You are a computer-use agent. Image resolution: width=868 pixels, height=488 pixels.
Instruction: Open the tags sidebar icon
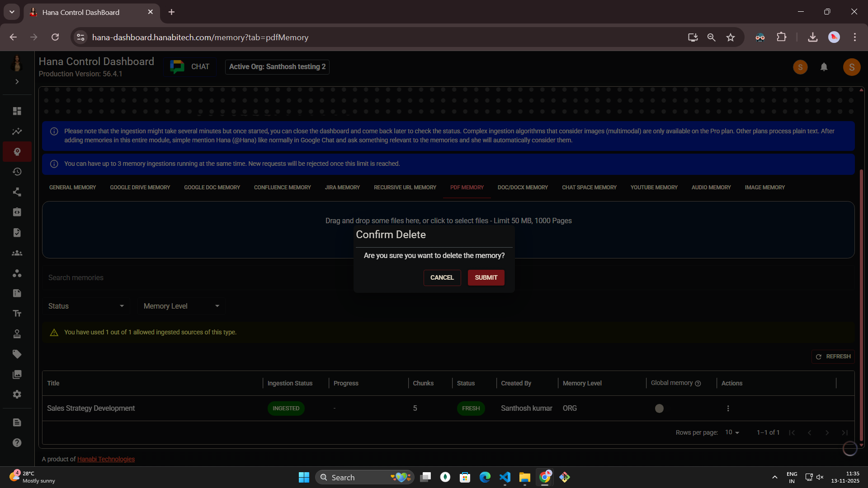pos(17,354)
